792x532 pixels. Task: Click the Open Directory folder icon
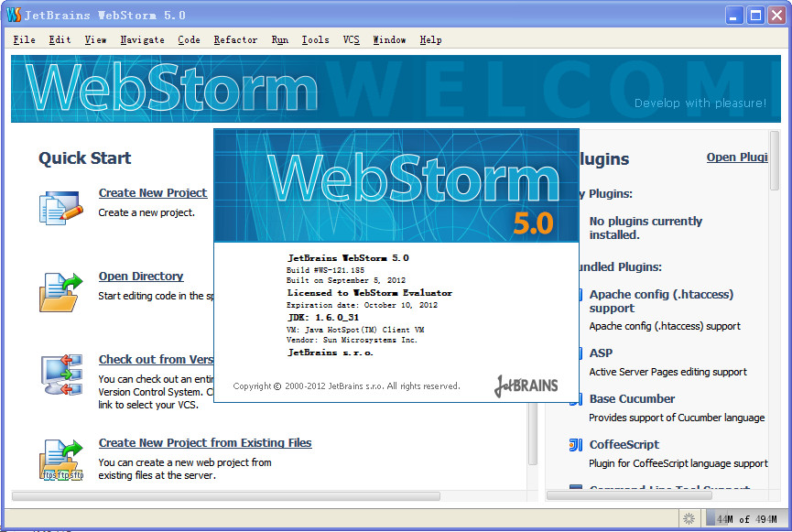pos(61,291)
